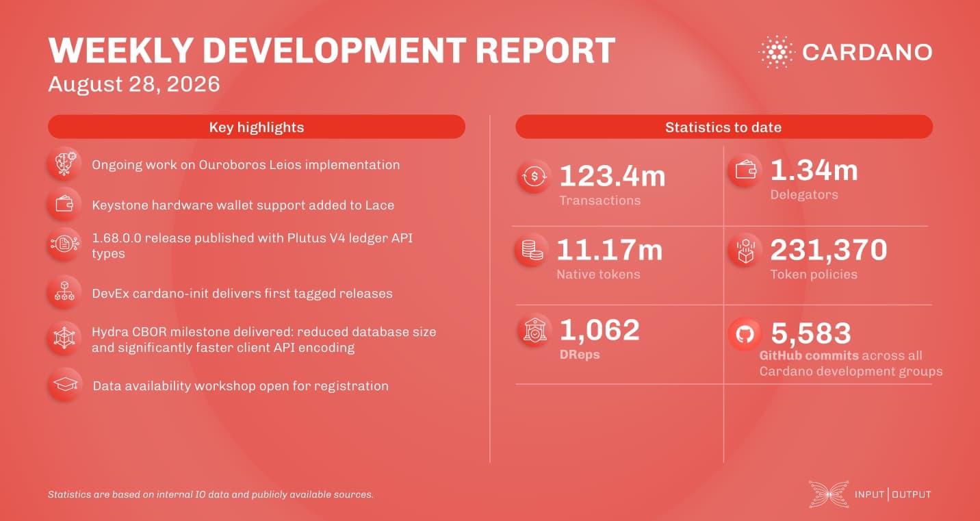The width and height of the screenshot is (980, 521).
Task: Click the wallet icon beside Keystone hardware wallet
Action: 65,205
